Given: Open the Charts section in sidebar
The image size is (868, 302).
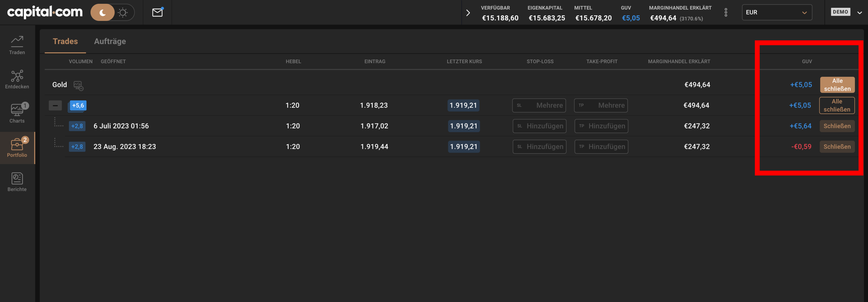Looking at the screenshot, I should click(17, 114).
